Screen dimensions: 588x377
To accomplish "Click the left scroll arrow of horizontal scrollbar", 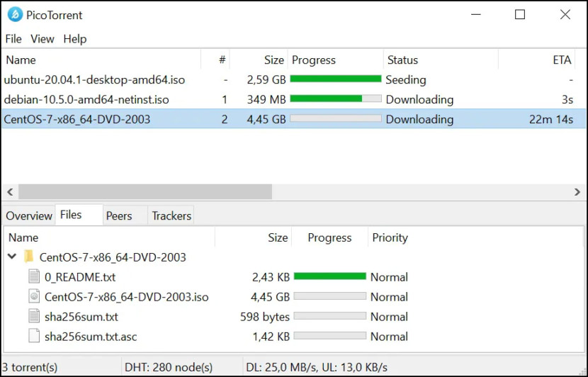I will (x=10, y=191).
